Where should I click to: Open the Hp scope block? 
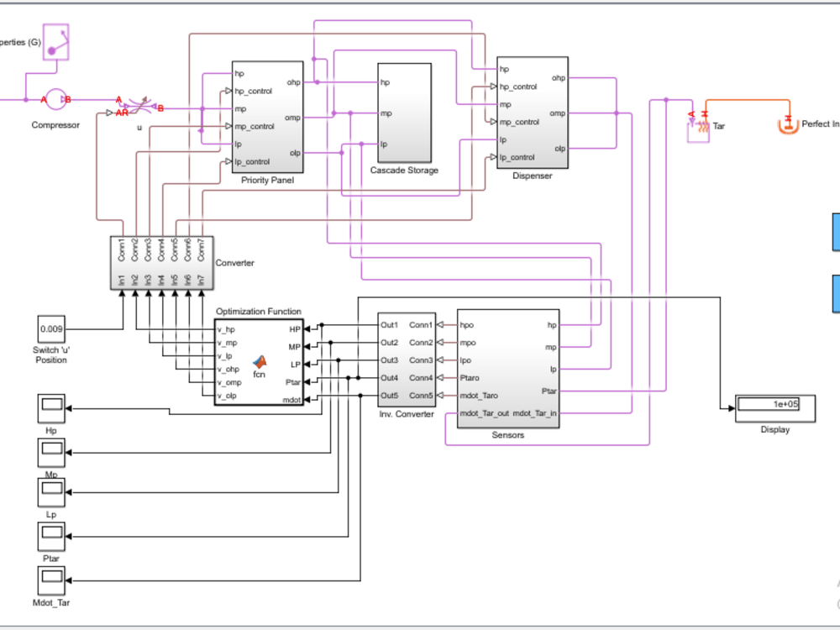pyautogui.click(x=50, y=407)
